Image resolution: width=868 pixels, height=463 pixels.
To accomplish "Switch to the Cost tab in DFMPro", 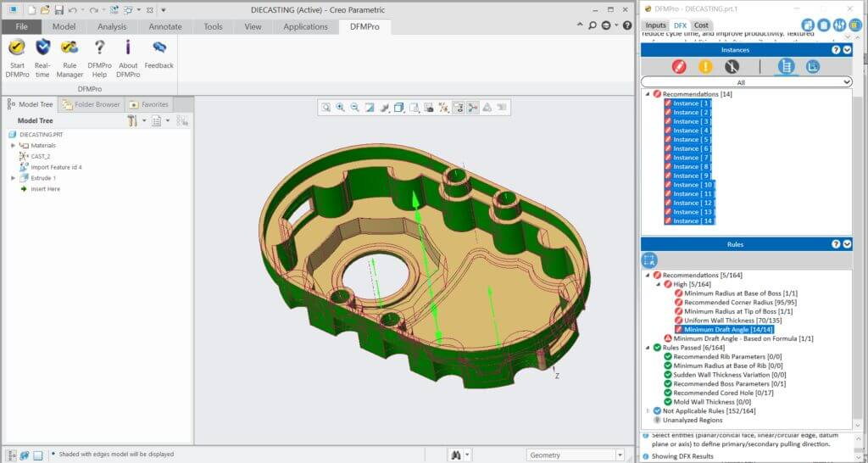I will pos(701,25).
